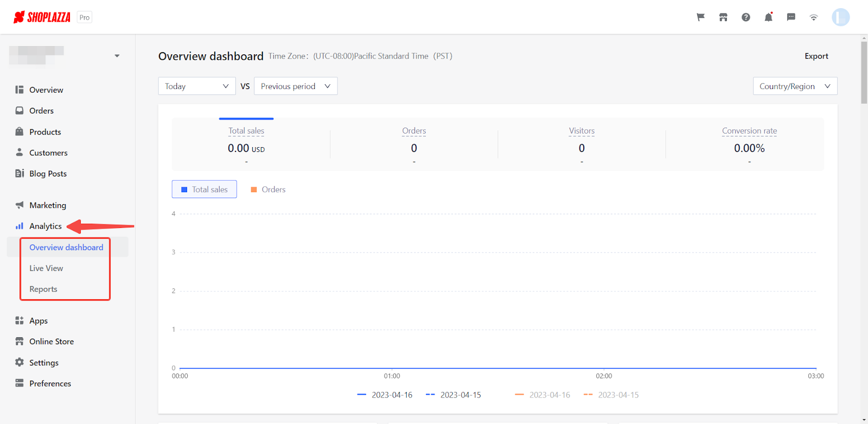This screenshot has width=868, height=424.
Task: Toggle the Total sales chart series
Action: click(x=205, y=189)
